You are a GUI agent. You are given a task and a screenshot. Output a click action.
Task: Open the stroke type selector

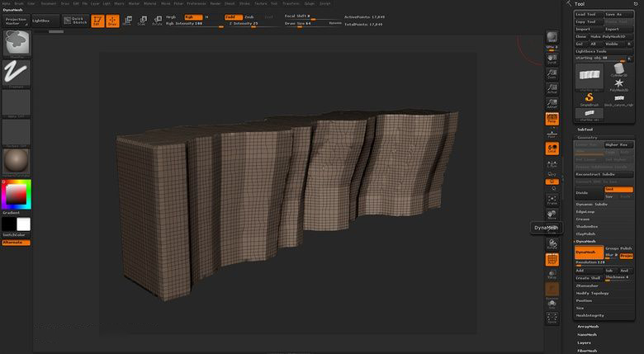[x=17, y=71]
